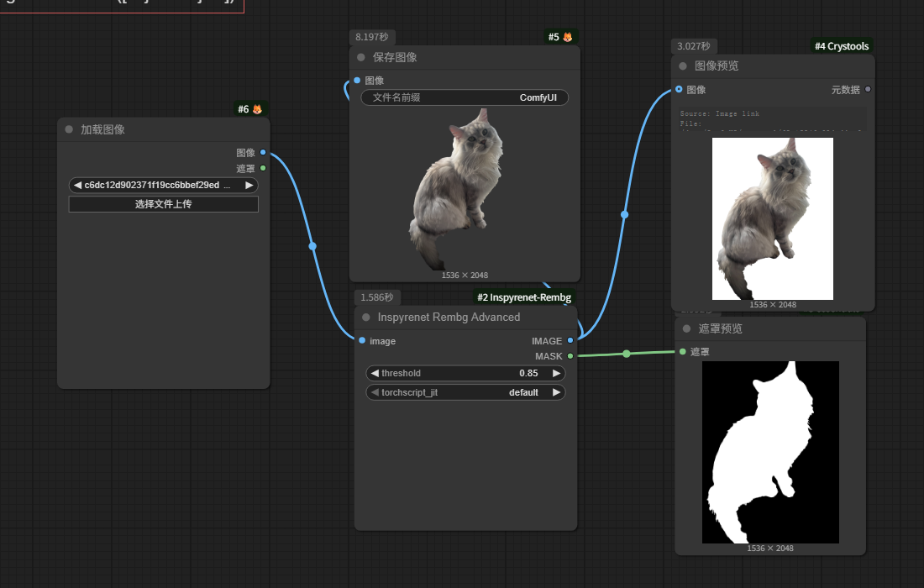
Task: Click the midpoint dot on the green mask link
Action: [x=627, y=354]
